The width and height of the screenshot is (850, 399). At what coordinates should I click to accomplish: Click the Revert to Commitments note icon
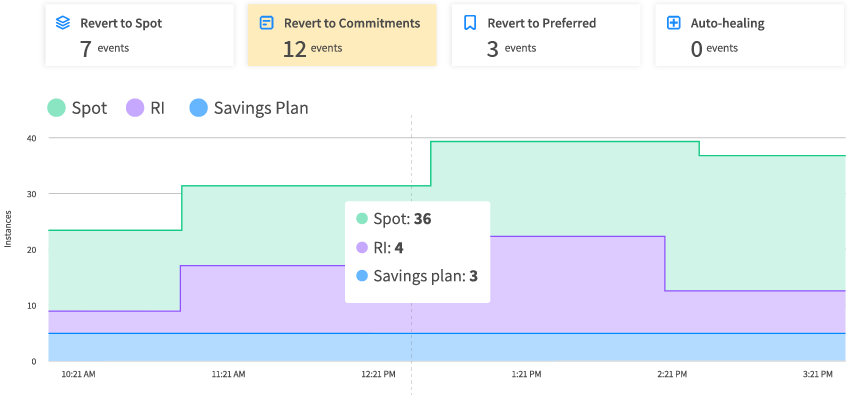[x=266, y=23]
